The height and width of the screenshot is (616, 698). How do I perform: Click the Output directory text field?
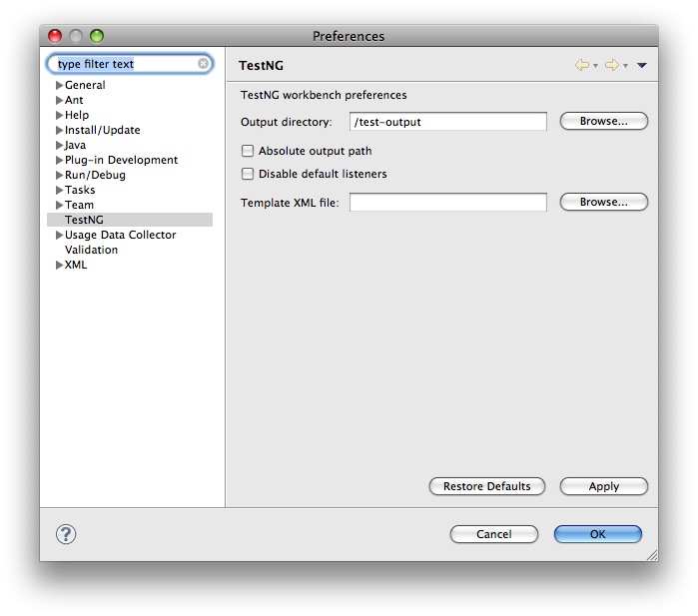(447, 122)
